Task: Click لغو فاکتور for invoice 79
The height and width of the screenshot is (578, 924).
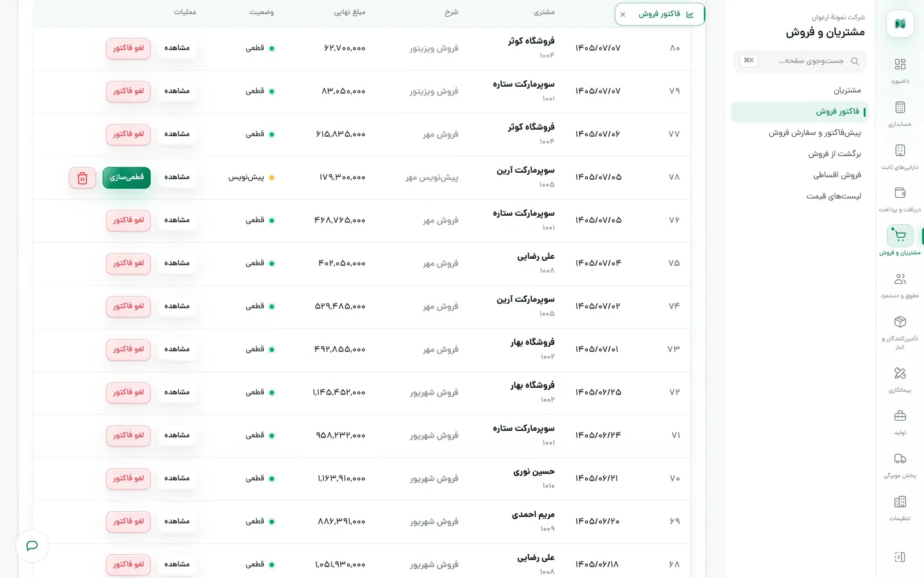Action: (x=128, y=92)
